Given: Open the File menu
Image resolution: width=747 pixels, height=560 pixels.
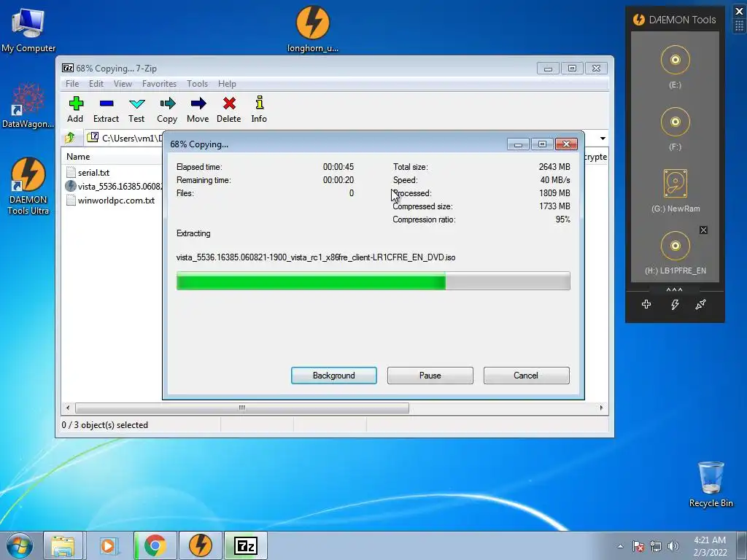Looking at the screenshot, I should point(72,84).
